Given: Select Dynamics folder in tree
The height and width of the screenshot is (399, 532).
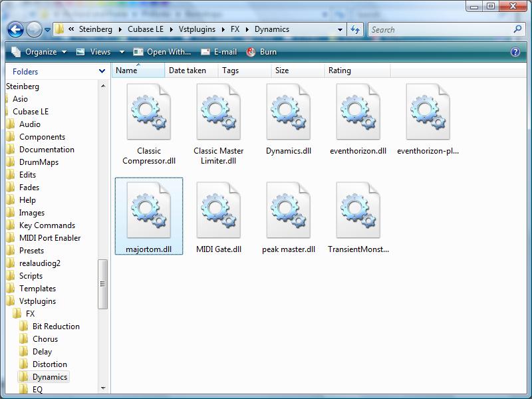Looking at the screenshot, I should (x=50, y=376).
